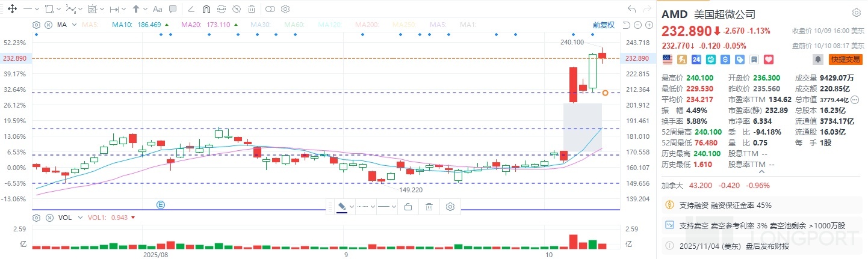Select the text annotation (Aa) tool
This screenshot has height=259, width=868.
(157, 9)
